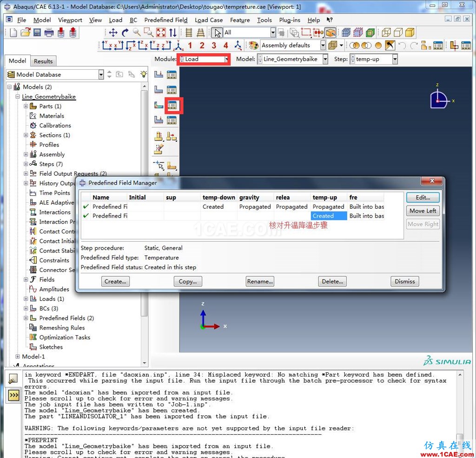Open the Create Load Case tool
Viewport: 476px width, 458px height.
(x=159, y=120)
